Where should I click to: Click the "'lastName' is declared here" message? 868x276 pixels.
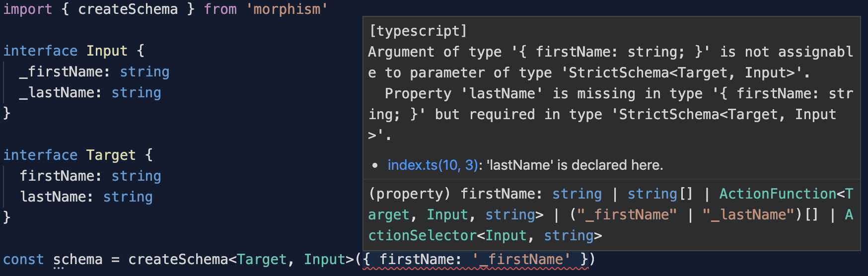pos(575,165)
